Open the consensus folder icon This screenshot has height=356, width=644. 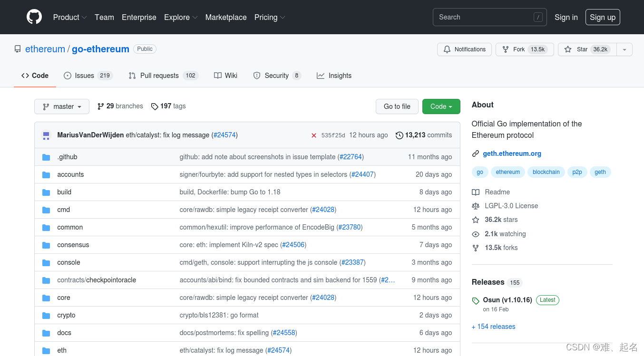tap(46, 245)
